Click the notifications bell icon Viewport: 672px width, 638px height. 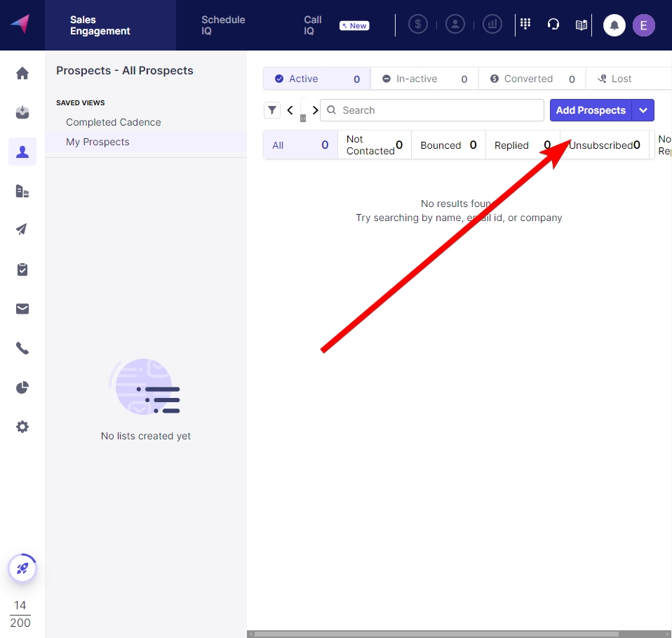(x=614, y=25)
